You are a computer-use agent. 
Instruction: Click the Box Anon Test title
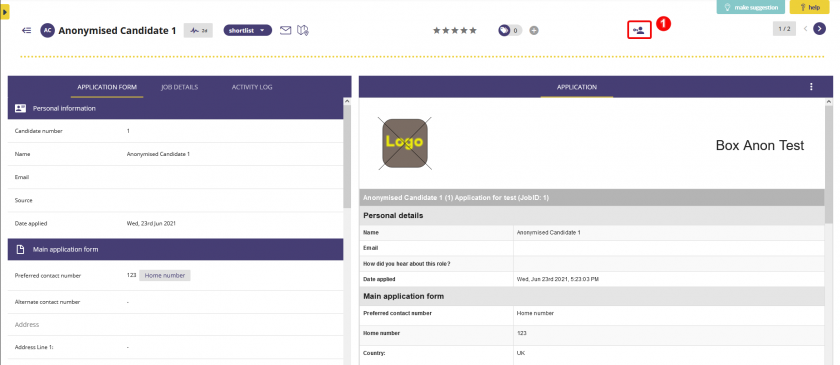[x=760, y=145]
